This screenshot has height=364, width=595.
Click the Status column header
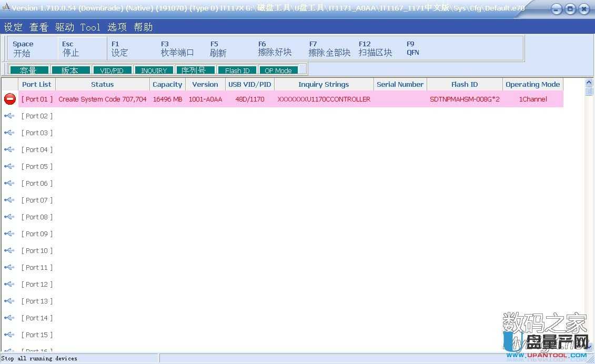[102, 84]
